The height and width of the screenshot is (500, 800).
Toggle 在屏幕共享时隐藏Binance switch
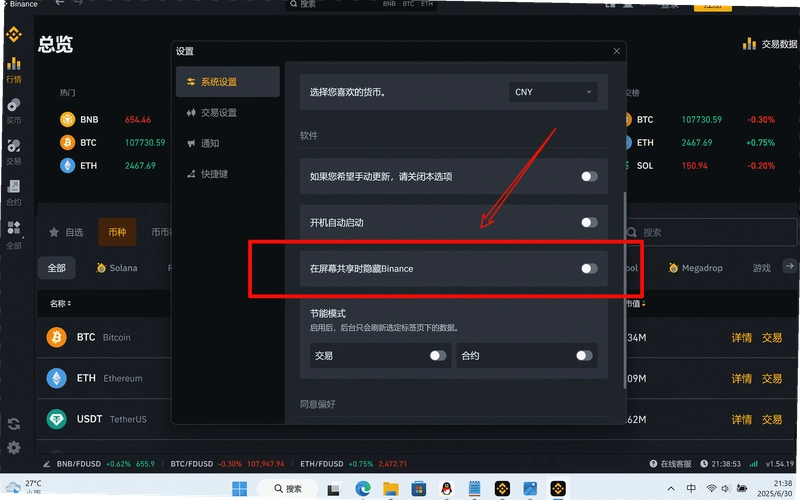pos(589,268)
